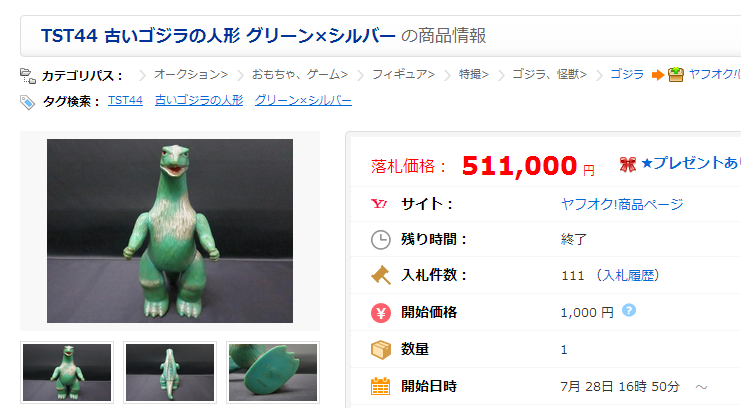
Task: Click the category path folder icon
Action: pyautogui.click(x=28, y=76)
